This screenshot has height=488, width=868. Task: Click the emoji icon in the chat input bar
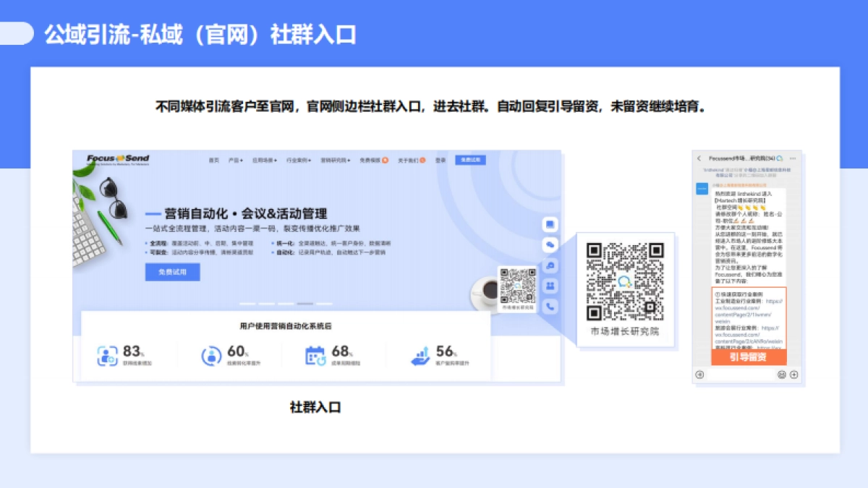coord(782,374)
